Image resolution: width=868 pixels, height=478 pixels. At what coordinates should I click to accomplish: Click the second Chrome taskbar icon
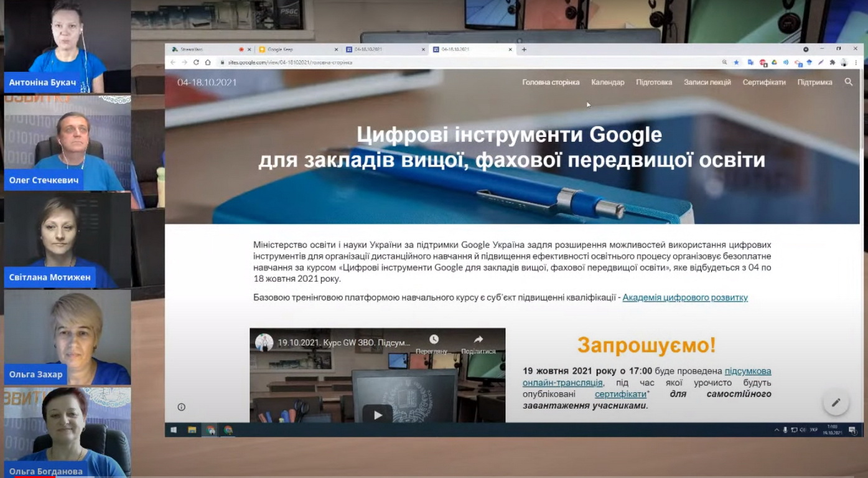tap(228, 430)
